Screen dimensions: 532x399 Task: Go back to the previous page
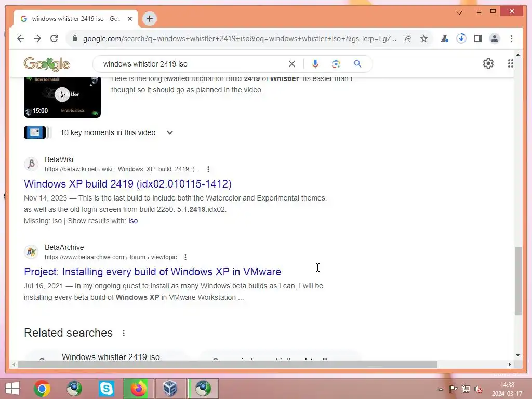click(x=21, y=38)
